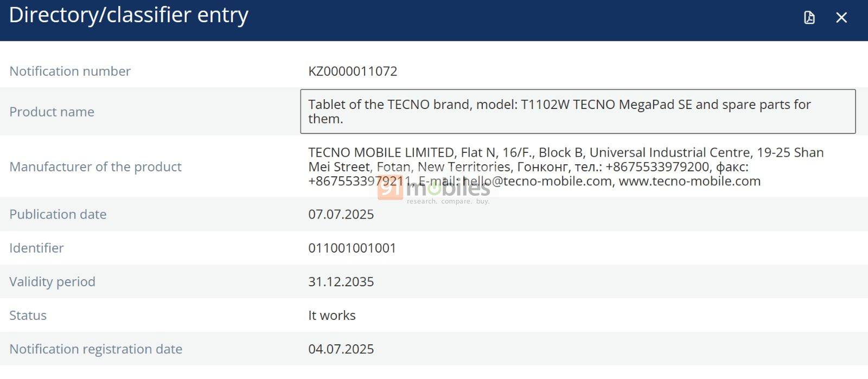Image resolution: width=868 pixels, height=379 pixels.
Task: Select identifier value 011001001001
Action: pos(352,248)
